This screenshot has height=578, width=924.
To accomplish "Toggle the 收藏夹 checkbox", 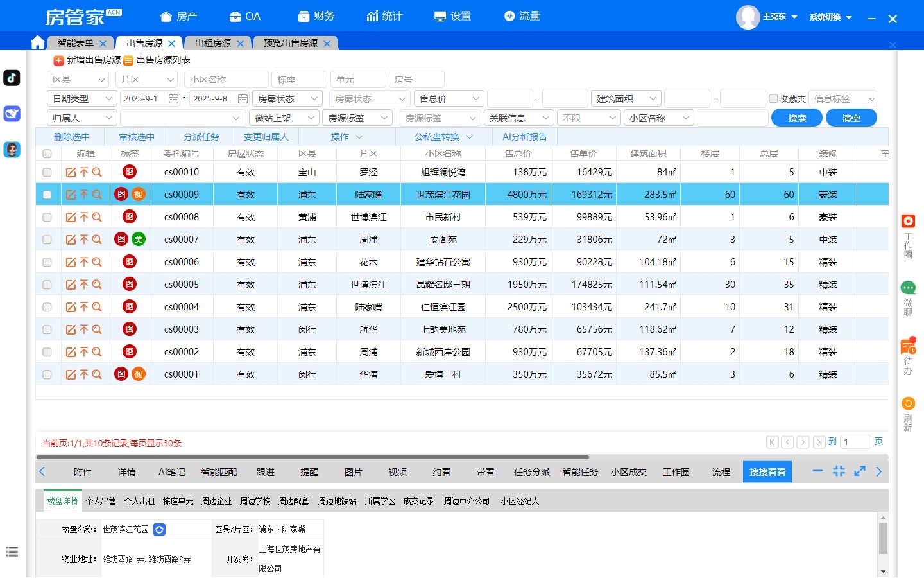I will [x=773, y=98].
